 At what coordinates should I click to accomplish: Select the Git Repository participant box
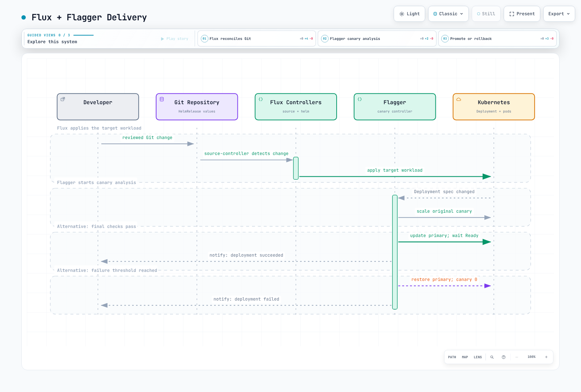coord(197,107)
